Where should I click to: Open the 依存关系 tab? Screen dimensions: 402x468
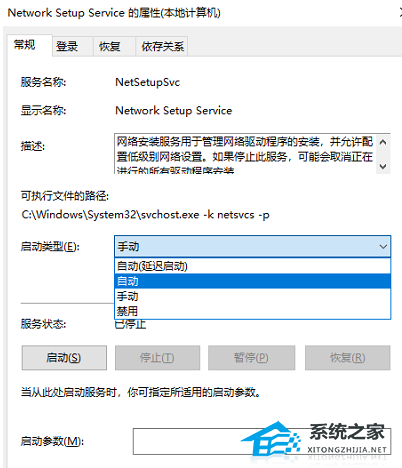tap(162, 46)
